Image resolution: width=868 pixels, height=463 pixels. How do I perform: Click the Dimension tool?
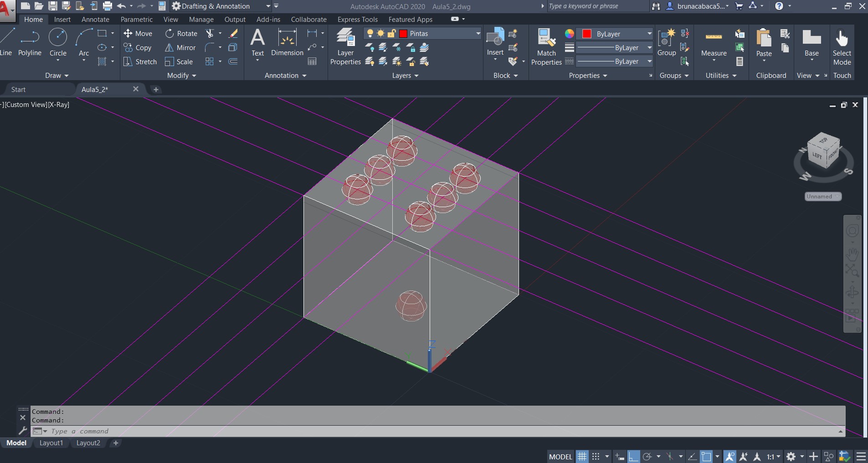click(287, 42)
